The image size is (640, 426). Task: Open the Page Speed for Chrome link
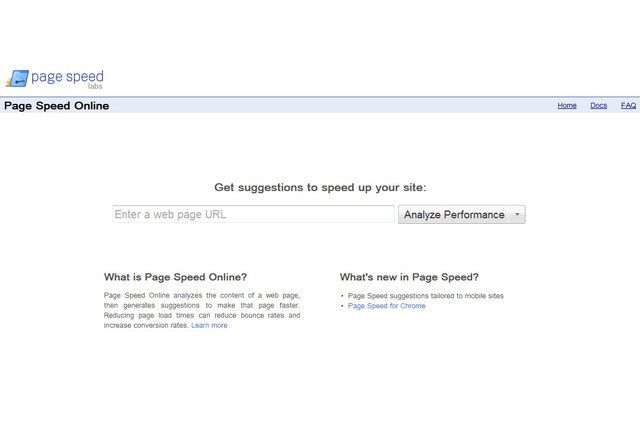tap(387, 306)
